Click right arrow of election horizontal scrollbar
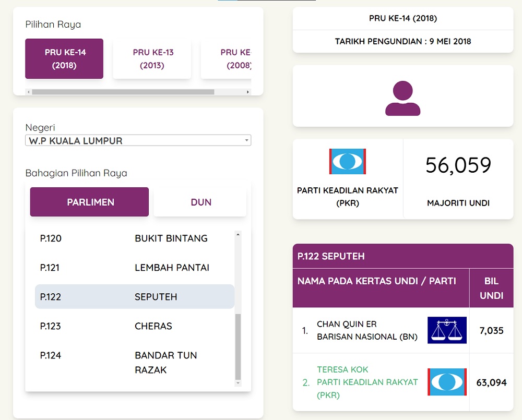 click(x=247, y=92)
